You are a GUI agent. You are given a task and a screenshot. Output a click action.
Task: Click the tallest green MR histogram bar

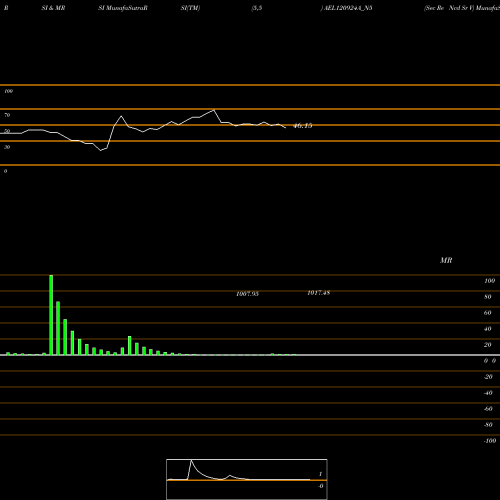tap(51, 315)
